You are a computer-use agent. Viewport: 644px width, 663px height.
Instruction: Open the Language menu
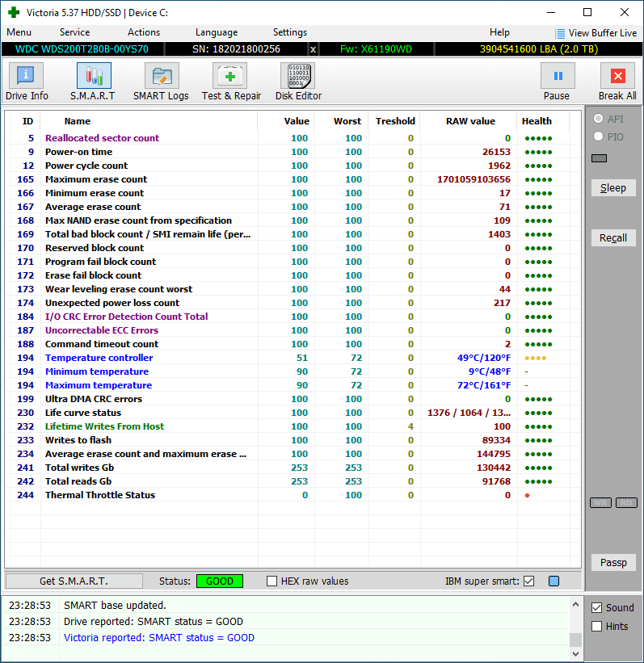tap(216, 32)
